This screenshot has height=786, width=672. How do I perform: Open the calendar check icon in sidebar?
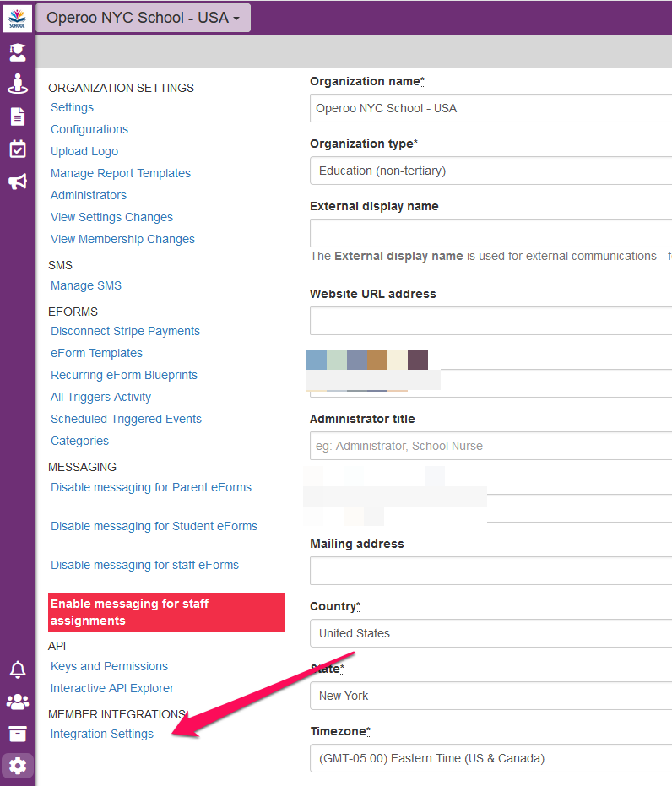(18, 149)
